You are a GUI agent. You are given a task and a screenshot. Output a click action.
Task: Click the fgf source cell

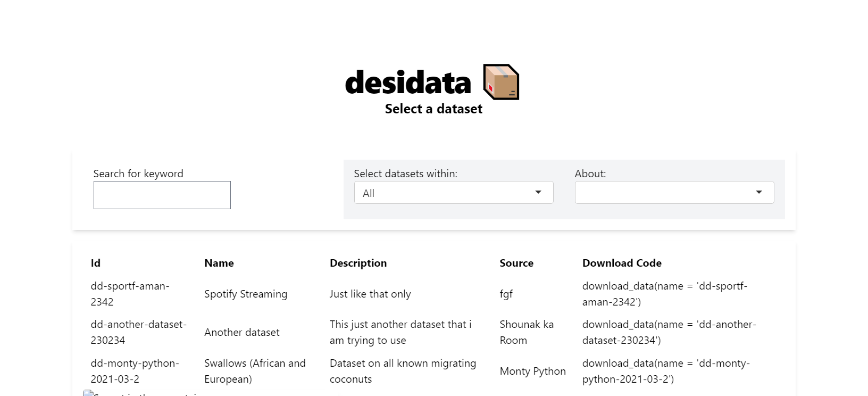[x=506, y=294]
